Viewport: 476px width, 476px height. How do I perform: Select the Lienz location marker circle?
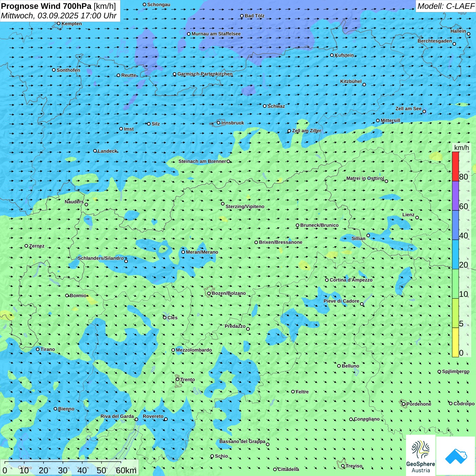point(417,218)
